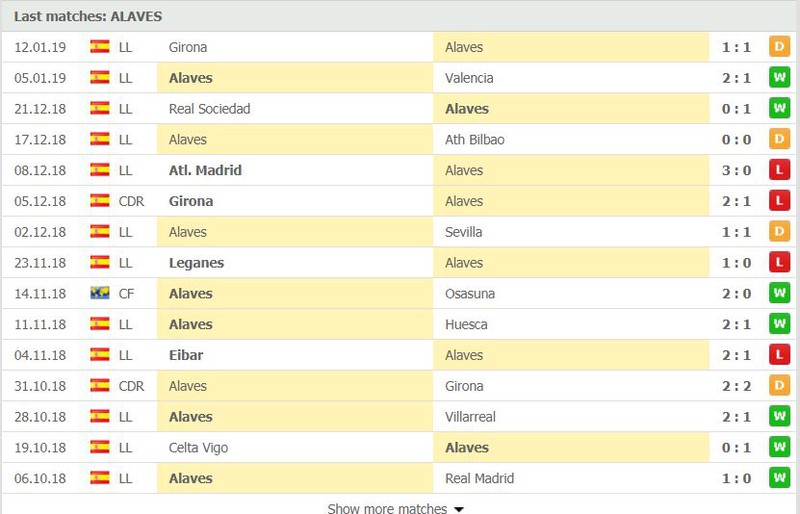This screenshot has height=514, width=800.
Task: Click the Last matches: ALAVES header
Action: coord(88,16)
